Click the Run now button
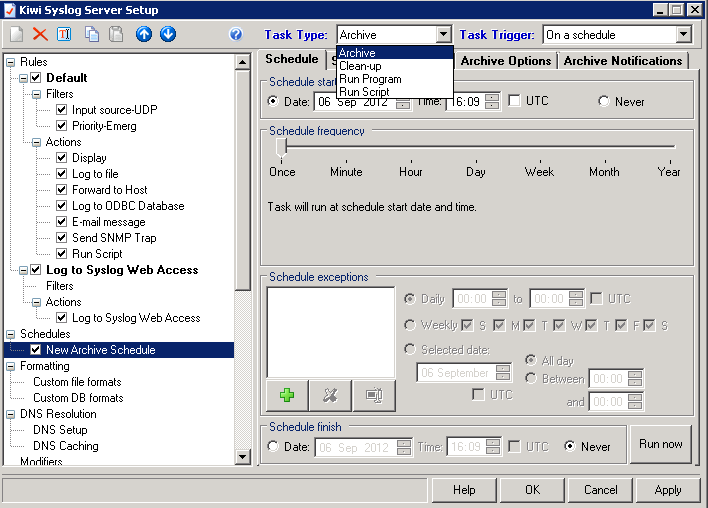 pos(661,444)
